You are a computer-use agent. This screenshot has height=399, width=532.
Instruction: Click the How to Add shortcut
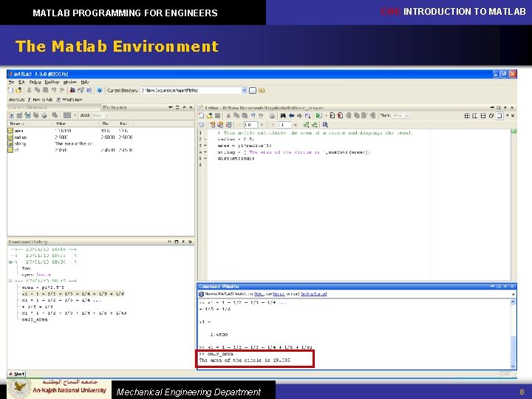pos(40,100)
